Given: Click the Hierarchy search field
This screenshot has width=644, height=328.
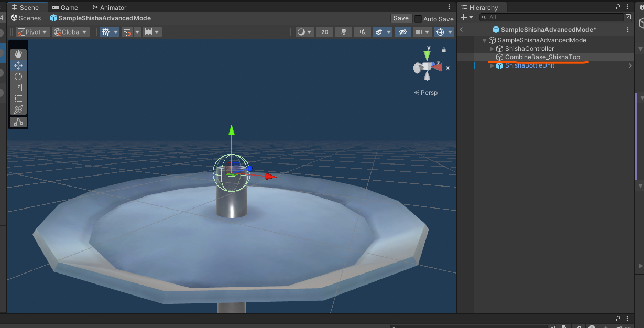Looking at the screenshot, I should tap(551, 17).
